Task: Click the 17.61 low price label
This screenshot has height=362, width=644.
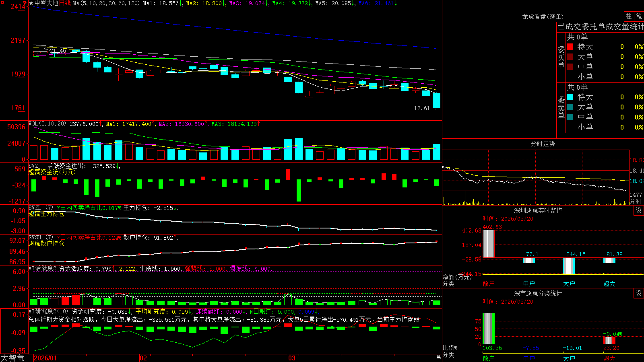Action: pyautogui.click(x=422, y=108)
